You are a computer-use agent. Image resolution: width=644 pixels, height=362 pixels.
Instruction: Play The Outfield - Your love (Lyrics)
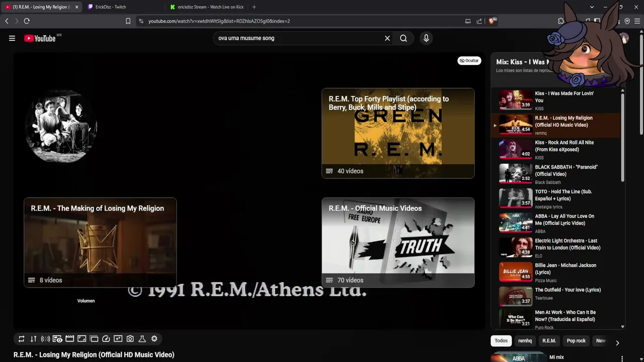[556, 297]
